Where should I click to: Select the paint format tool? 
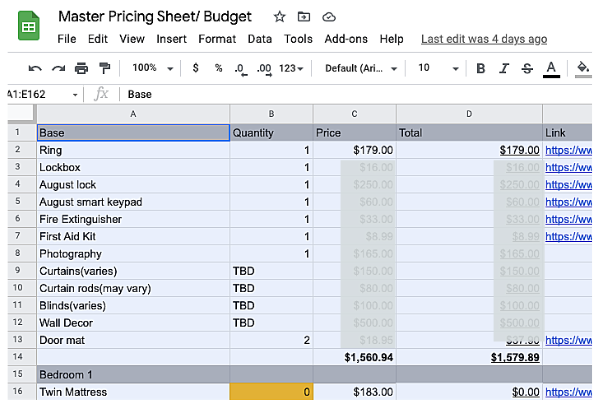[105, 68]
